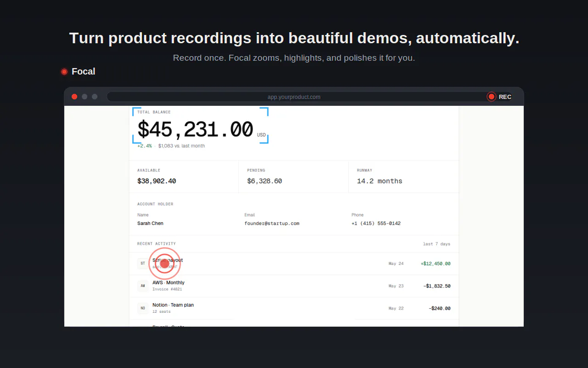Screen dimensions: 588x368
Task: Click the RECENT ACTIVITY heading
Action: (157, 244)
